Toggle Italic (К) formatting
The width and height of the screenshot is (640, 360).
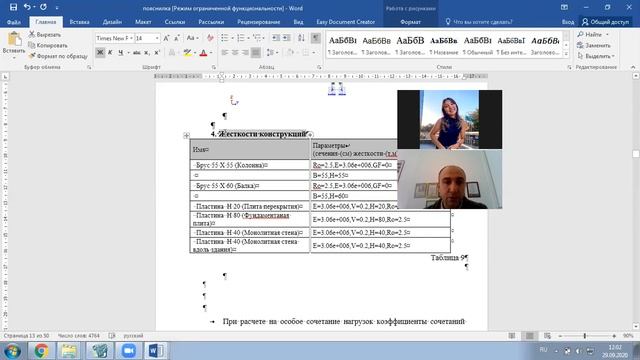[x=110, y=53]
